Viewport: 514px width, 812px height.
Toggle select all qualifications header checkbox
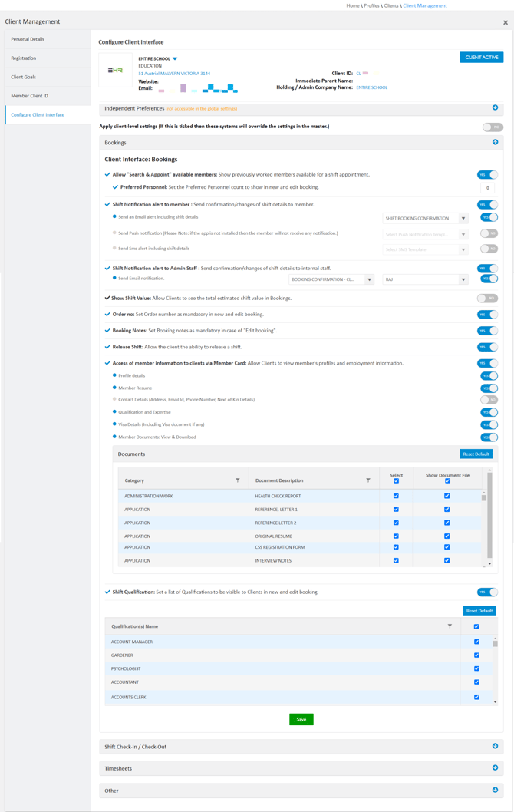click(476, 626)
